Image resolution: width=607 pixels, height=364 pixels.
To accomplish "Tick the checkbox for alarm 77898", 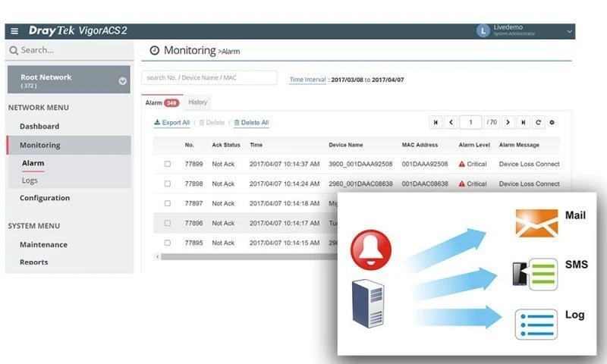I will coord(168,184).
